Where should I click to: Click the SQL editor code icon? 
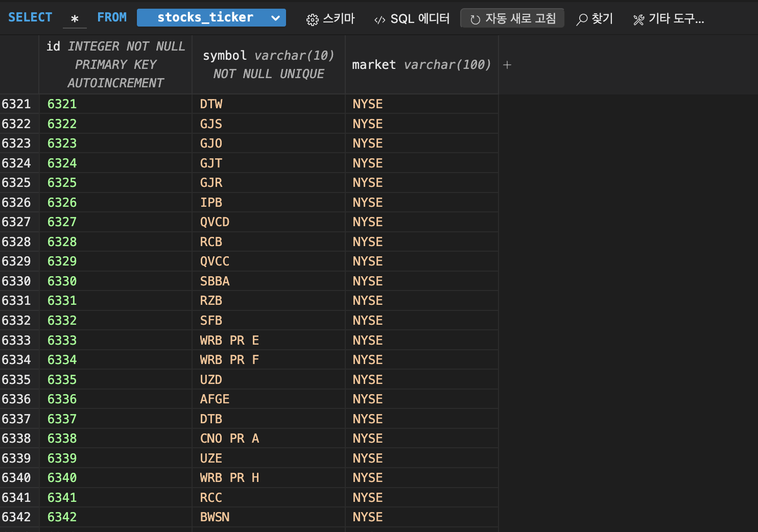pyautogui.click(x=380, y=20)
